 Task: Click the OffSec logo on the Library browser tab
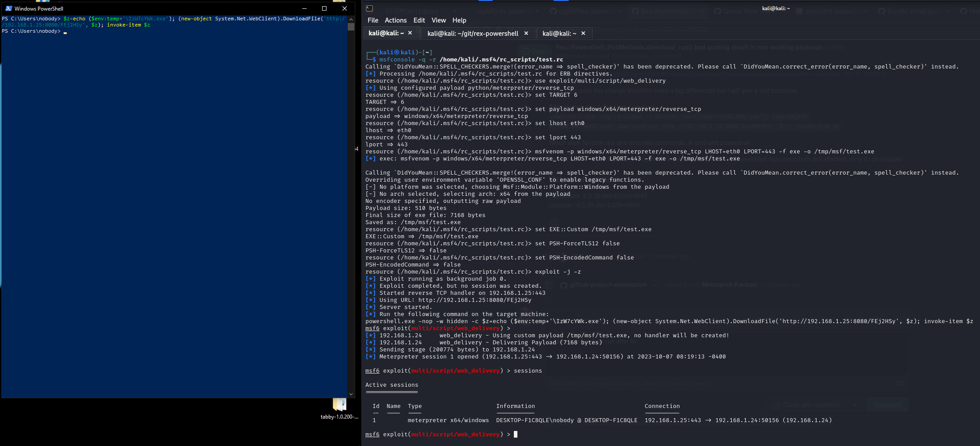coord(389,11)
